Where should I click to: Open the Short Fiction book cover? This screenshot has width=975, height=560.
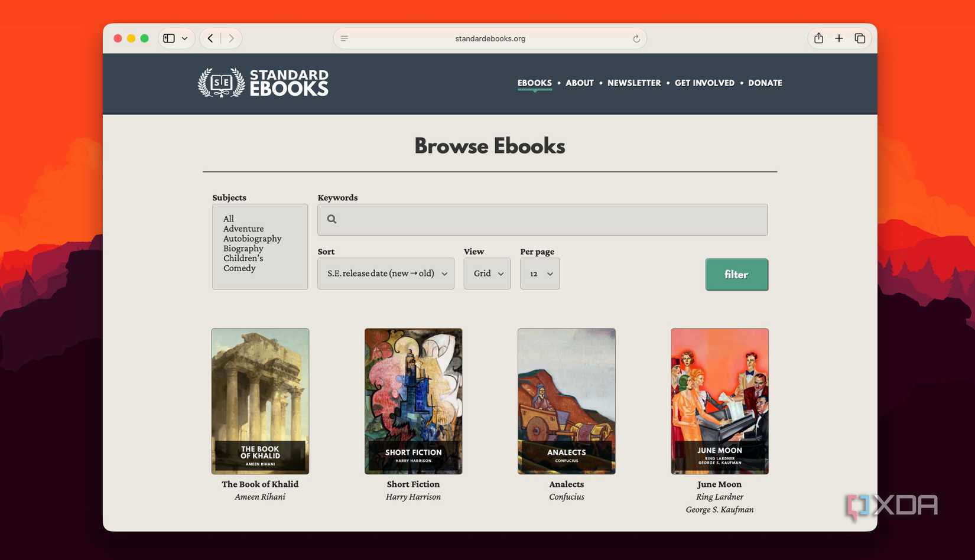tap(414, 402)
